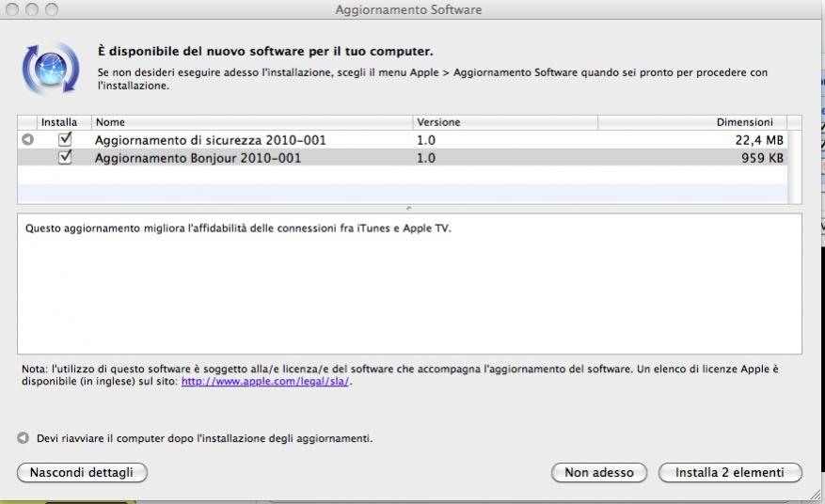Click the update description text about iTunes
Viewport: 825px width, 504px height.
(238, 228)
